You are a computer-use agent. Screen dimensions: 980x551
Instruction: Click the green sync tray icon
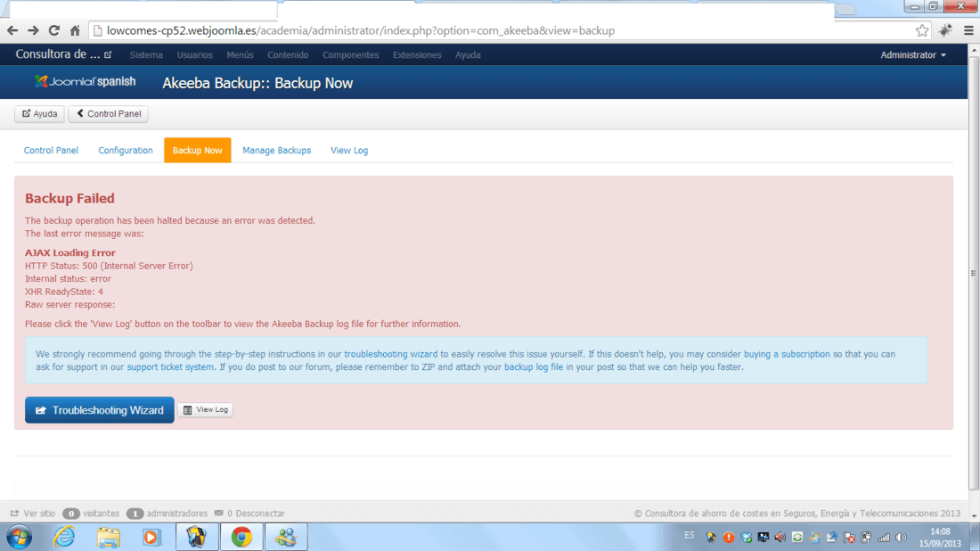click(797, 538)
